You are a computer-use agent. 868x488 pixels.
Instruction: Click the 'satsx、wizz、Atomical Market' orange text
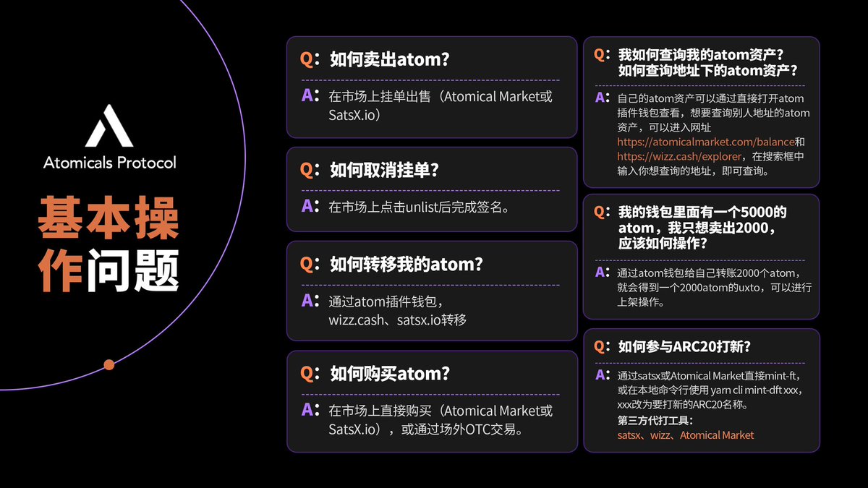click(685, 435)
